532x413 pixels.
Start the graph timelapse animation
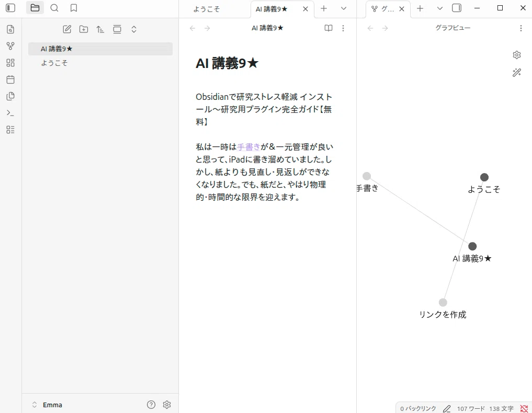click(517, 73)
